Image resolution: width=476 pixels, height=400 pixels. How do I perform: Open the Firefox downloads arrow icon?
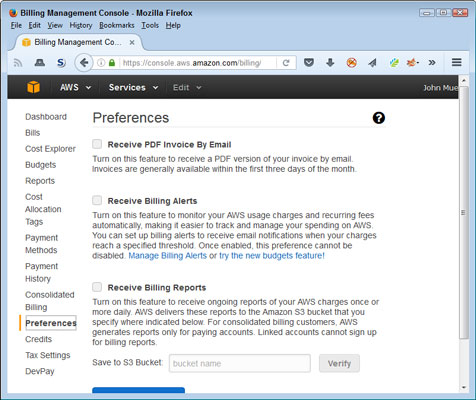pos(330,62)
